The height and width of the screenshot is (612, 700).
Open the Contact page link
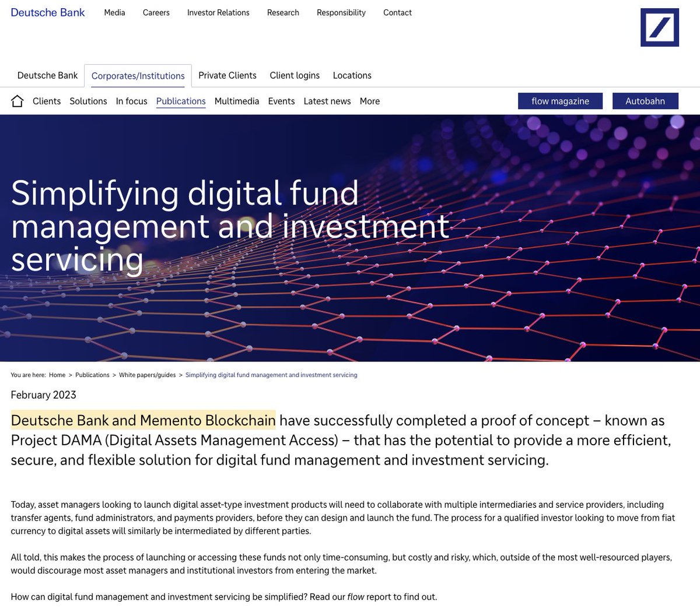click(397, 12)
